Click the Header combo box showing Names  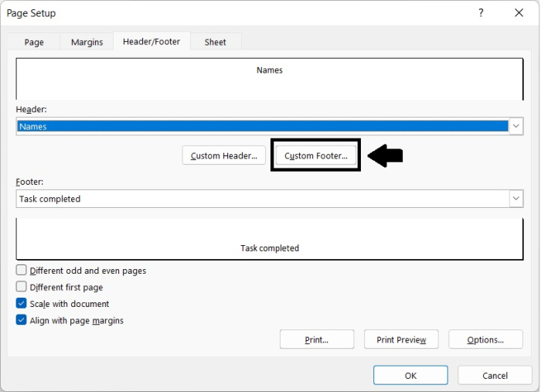[263, 126]
